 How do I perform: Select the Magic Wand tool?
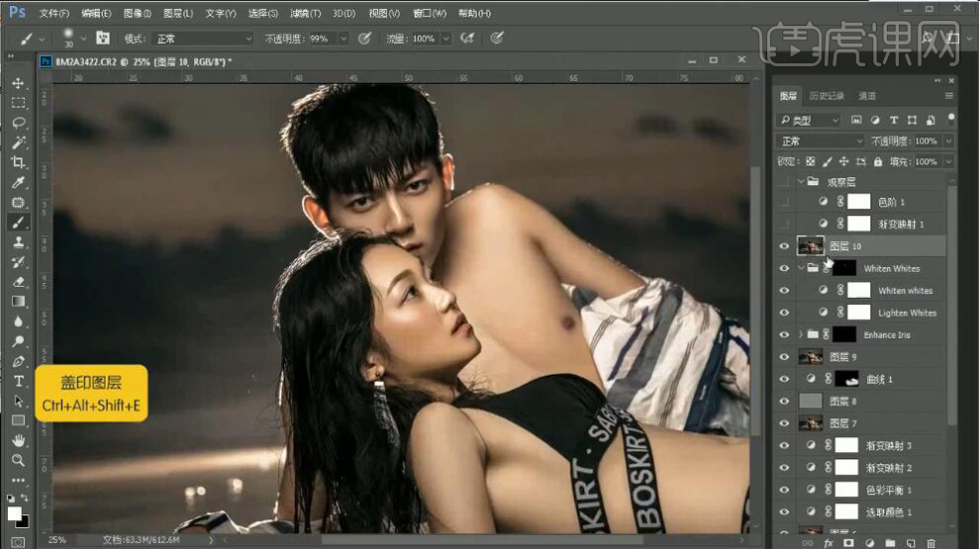tap(18, 143)
